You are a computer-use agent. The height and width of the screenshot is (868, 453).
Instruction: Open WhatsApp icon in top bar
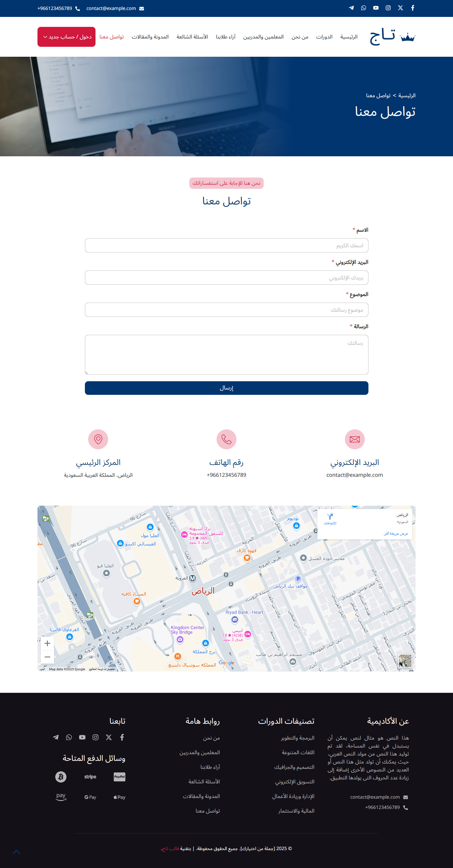363,8
